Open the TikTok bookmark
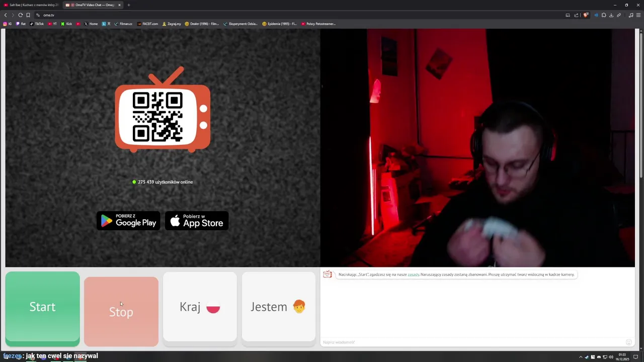This screenshot has height=362, width=644. tap(37, 24)
